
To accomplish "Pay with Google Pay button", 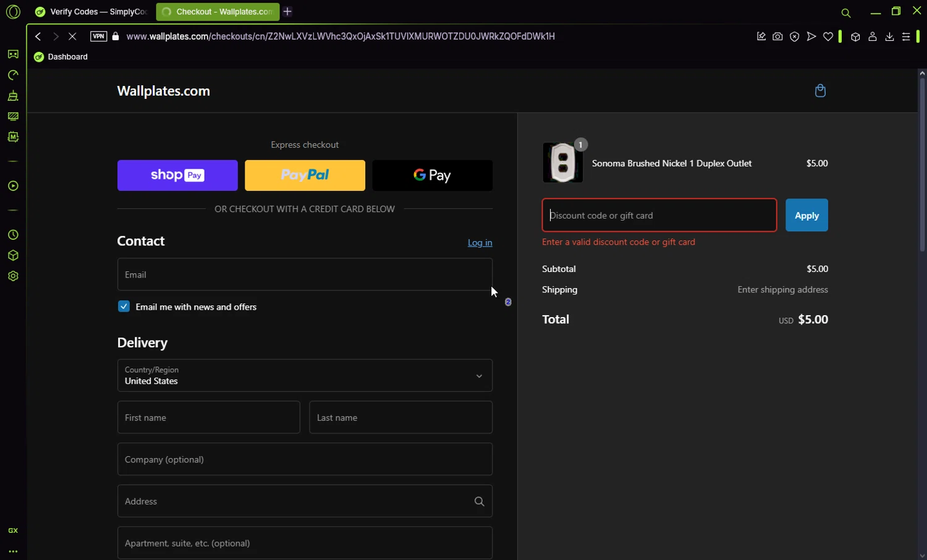I will [x=433, y=176].
